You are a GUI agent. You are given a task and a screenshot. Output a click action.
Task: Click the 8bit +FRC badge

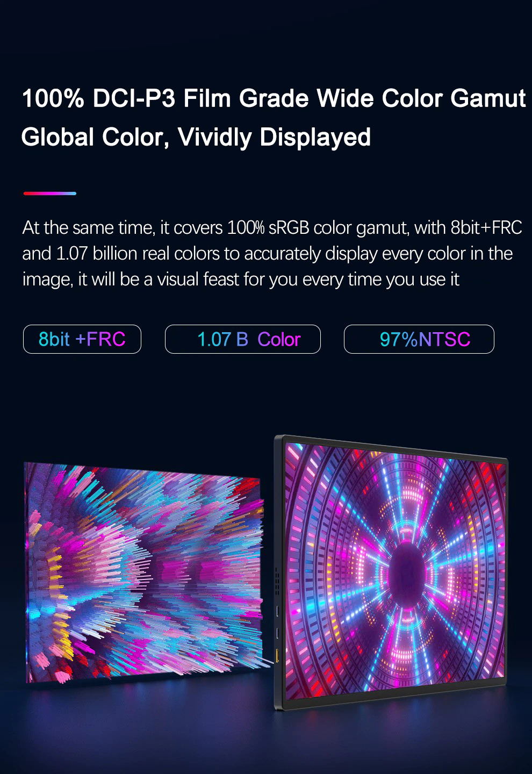82,339
